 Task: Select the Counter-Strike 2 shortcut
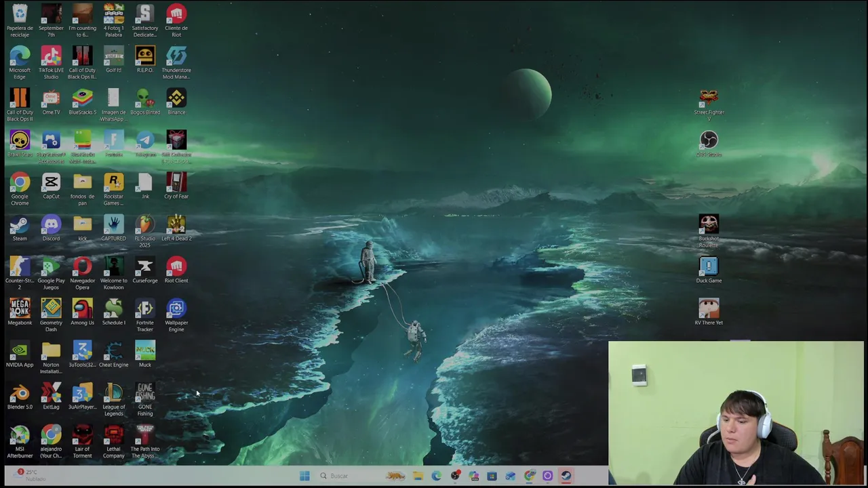point(20,273)
